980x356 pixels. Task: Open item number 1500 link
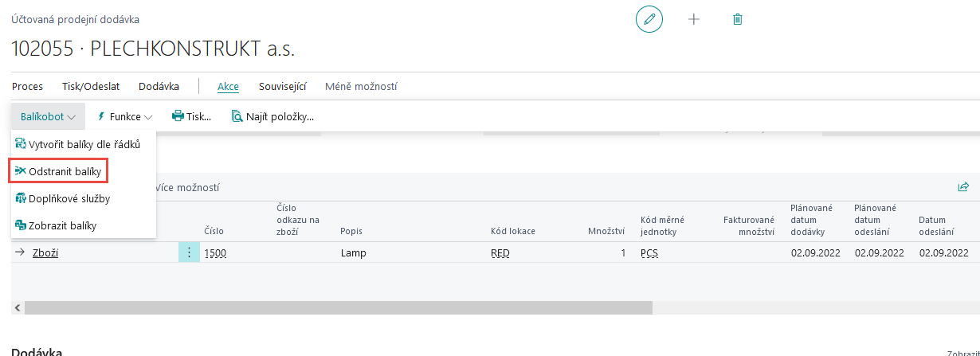tap(215, 253)
